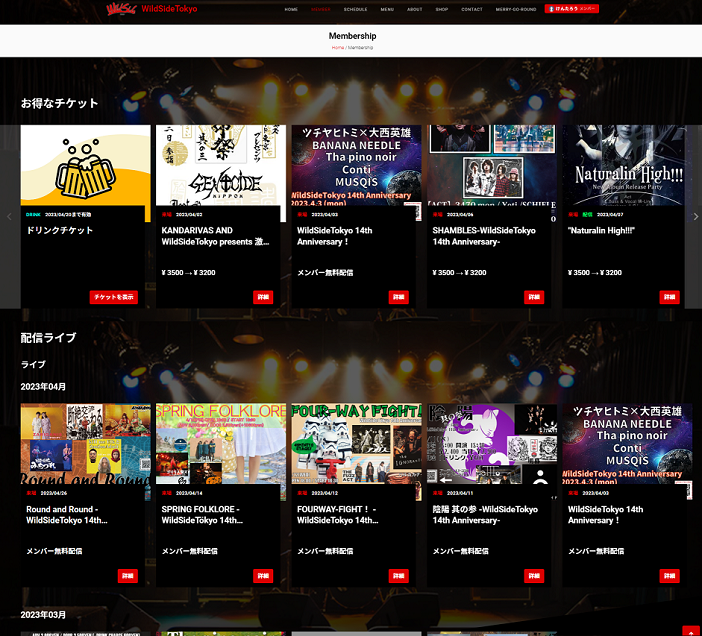This screenshot has height=636, width=702.
Task: Click the scroll-to-top red arrow button
Action: [x=691, y=631]
